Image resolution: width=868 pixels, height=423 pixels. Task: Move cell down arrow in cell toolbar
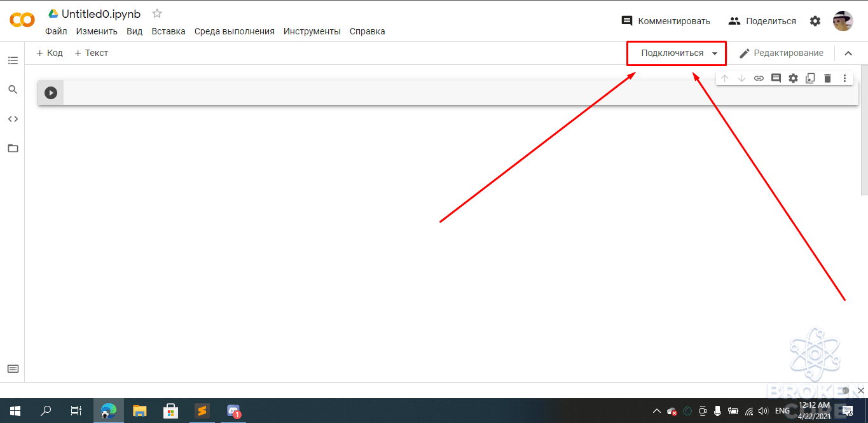pos(741,78)
